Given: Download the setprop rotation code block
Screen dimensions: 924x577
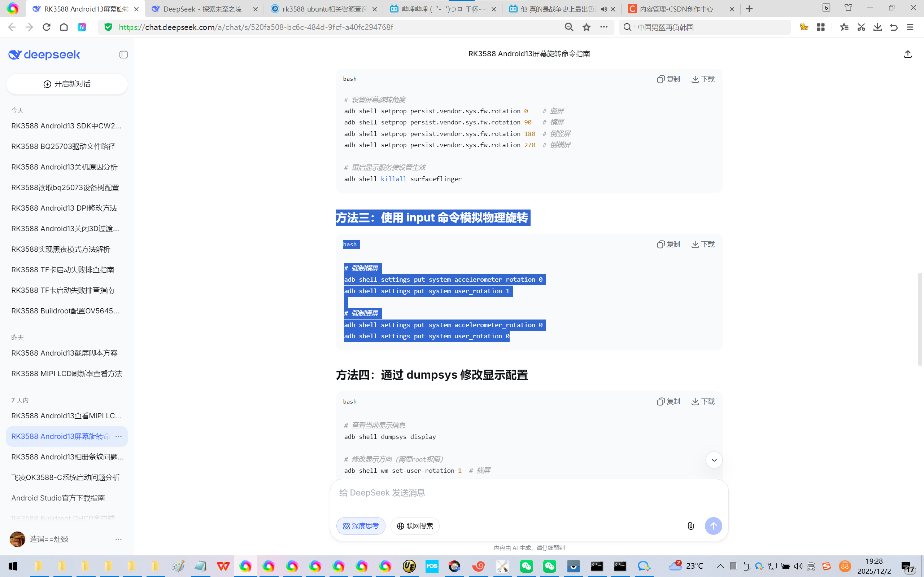Looking at the screenshot, I should click(x=703, y=79).
